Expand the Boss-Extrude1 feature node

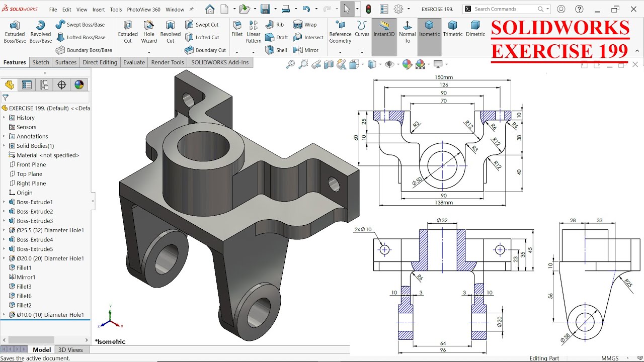(x=5, y=202)
